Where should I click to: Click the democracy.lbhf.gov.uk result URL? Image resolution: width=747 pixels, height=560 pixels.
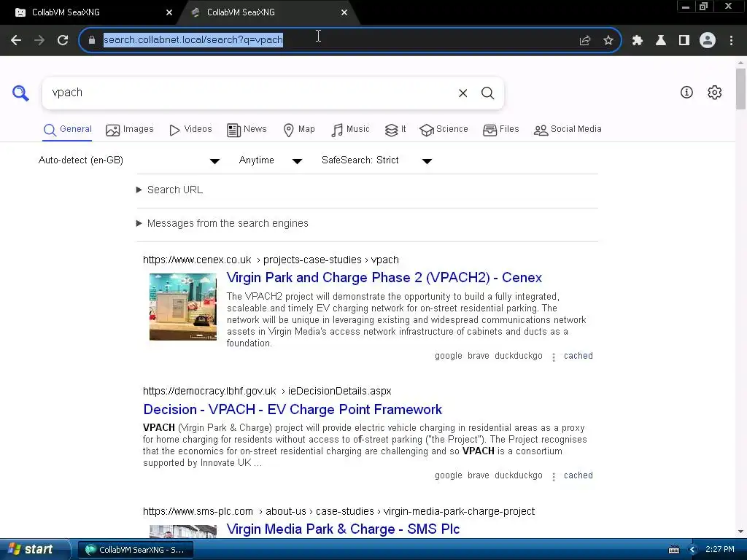[267, 392]
